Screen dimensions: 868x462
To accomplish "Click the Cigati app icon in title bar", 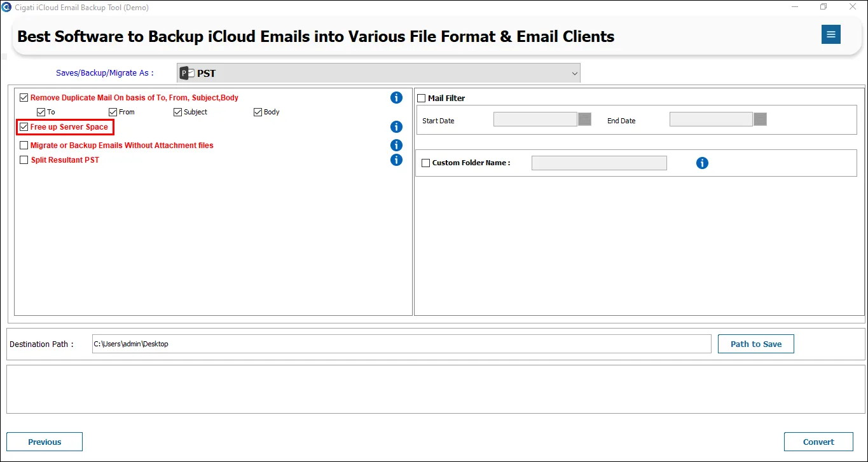I will click(6, 7).
